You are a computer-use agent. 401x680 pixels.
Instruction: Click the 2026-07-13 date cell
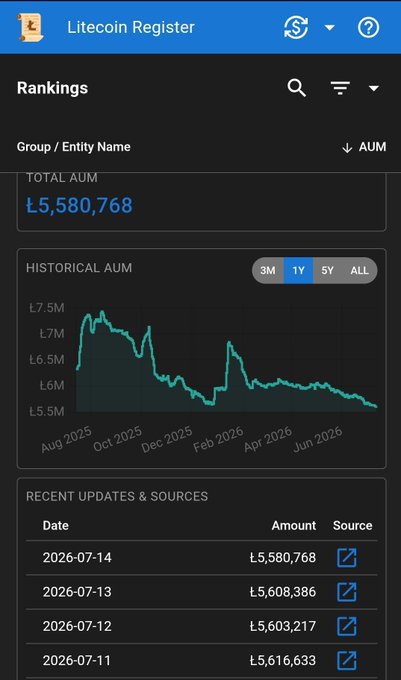point(77,592)
